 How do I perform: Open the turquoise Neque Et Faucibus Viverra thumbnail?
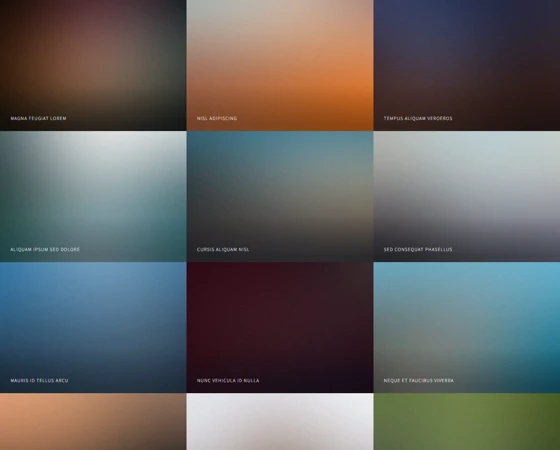(x=467, y=327)
